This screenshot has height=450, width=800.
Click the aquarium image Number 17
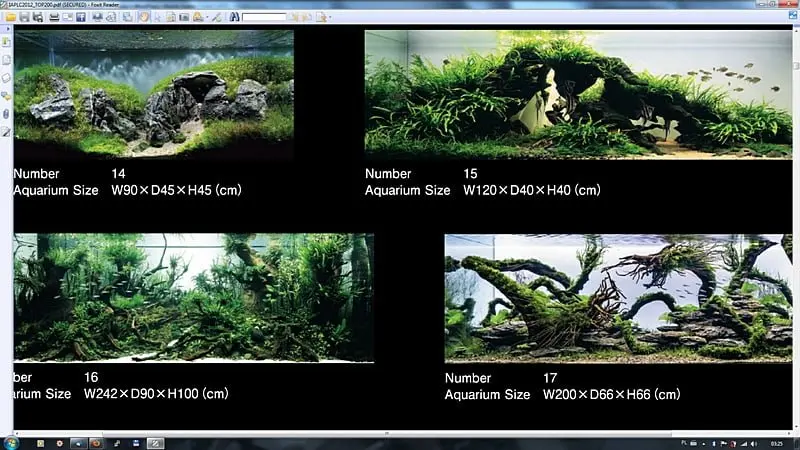[x=618, y=298]
